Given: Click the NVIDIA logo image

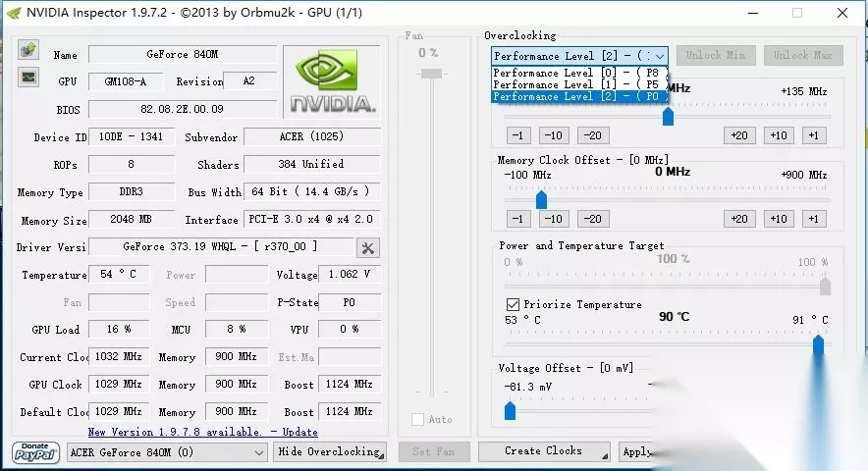Looking at the screenshot, I should [x=332, y=81].
